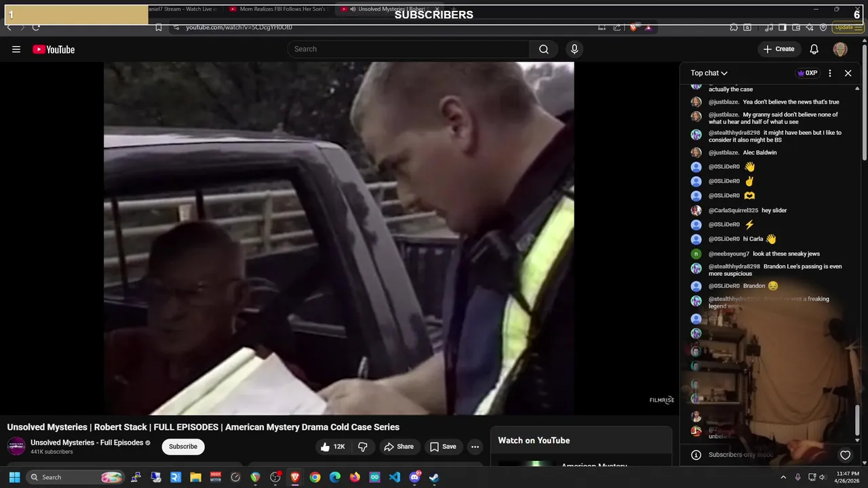Reload the page
The width and height of the screenshot is (868, 488).
[x=36, y=27]
